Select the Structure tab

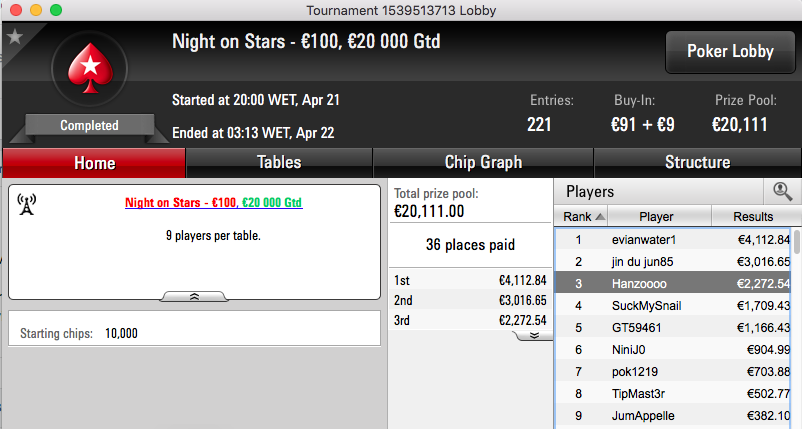tap(697, 163)
